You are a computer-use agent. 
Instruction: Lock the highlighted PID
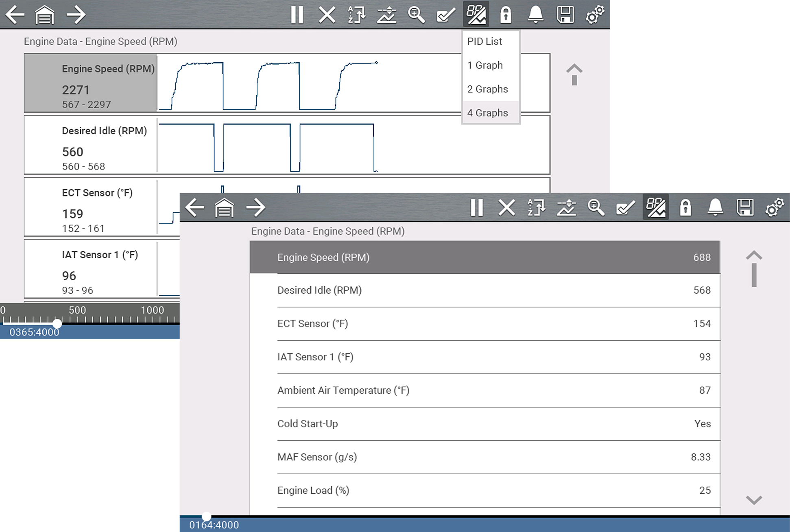(506, 15)
